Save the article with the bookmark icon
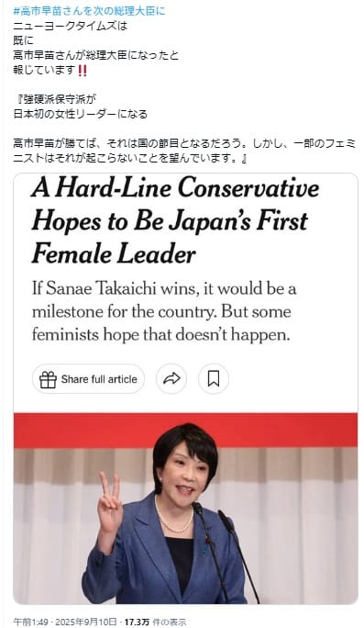This screenshot has height=628, width=364. click(214, 378)
